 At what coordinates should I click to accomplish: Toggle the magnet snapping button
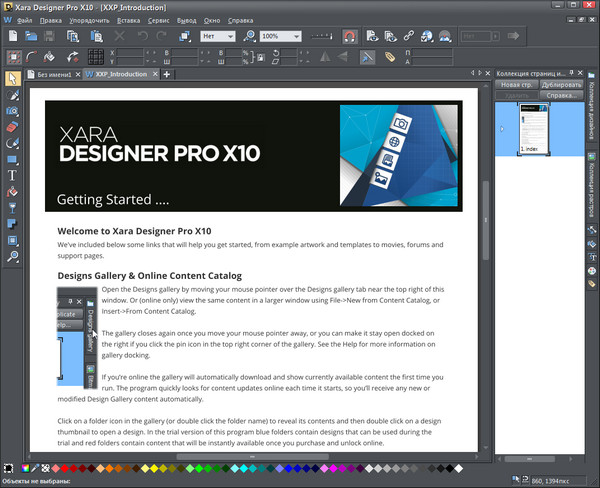pyautogui.click(x=350, y=36)
